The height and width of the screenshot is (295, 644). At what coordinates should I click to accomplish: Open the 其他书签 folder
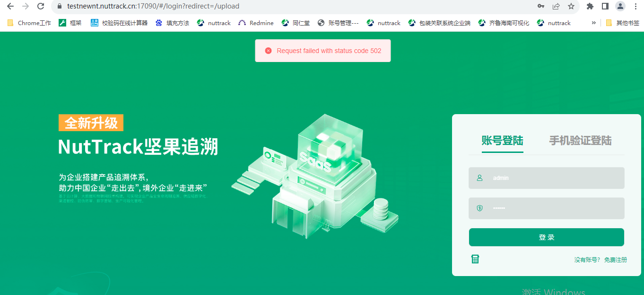click(x=622, y=23)
